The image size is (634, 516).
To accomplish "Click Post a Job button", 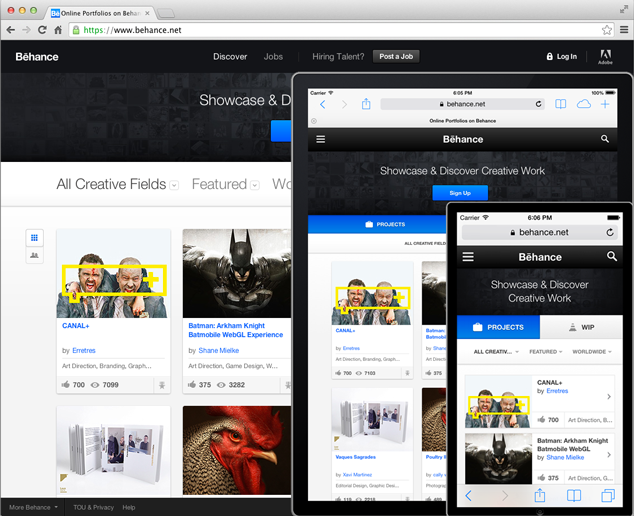I will [x=396, y=57].
